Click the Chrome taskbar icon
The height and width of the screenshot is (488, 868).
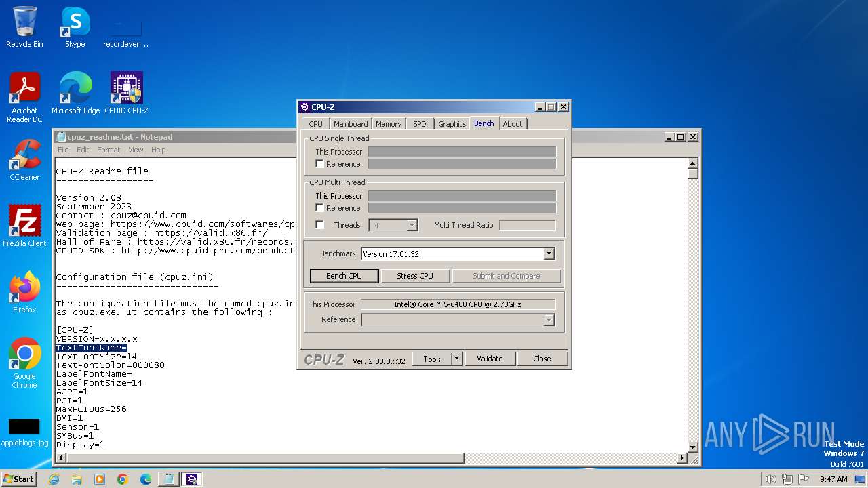click(123, 479)
